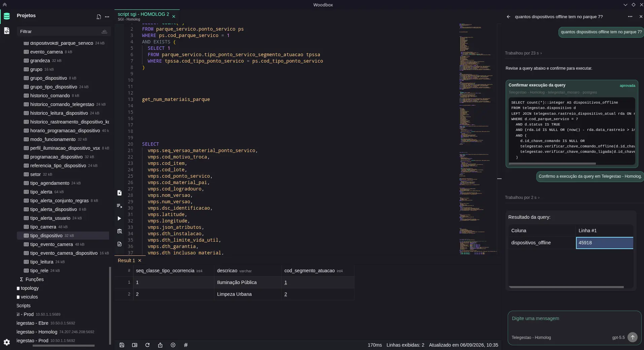Click the dispositivos_offline cell in chat result
The width and height of the screenshot is (644, 350).
coord(542,243)
